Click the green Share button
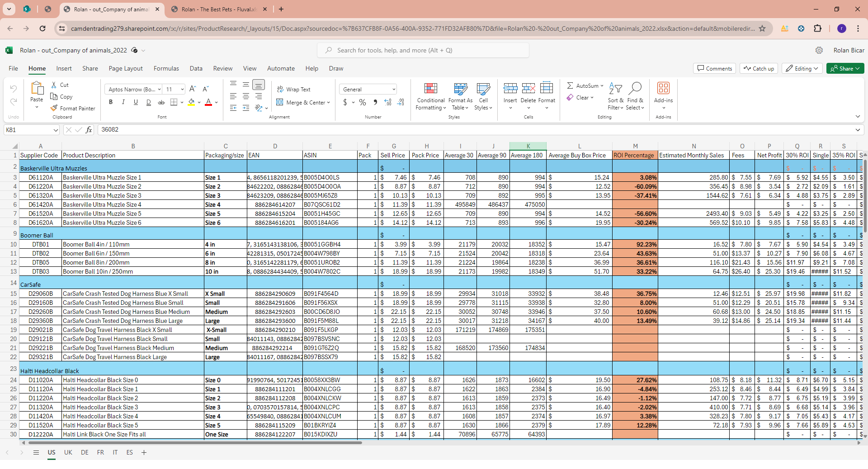Screen dimensions: 868x469 click(845, 68)
